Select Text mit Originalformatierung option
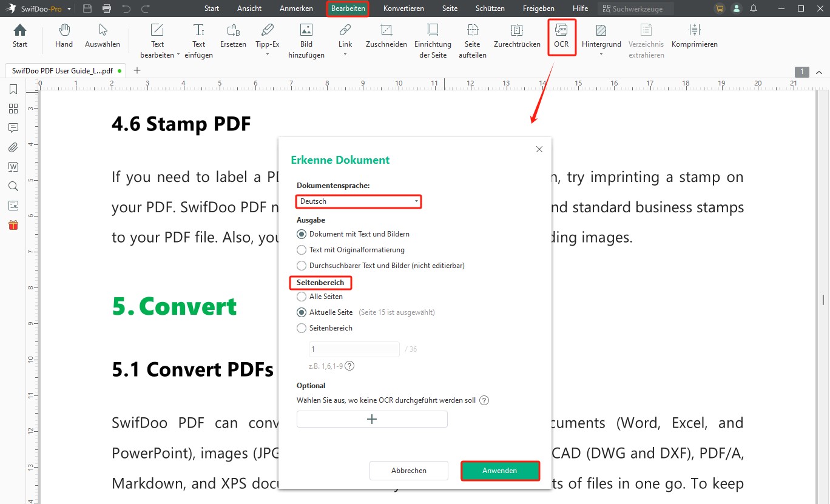The height and width of the screenshot is (504, 830). click(351, 250)
